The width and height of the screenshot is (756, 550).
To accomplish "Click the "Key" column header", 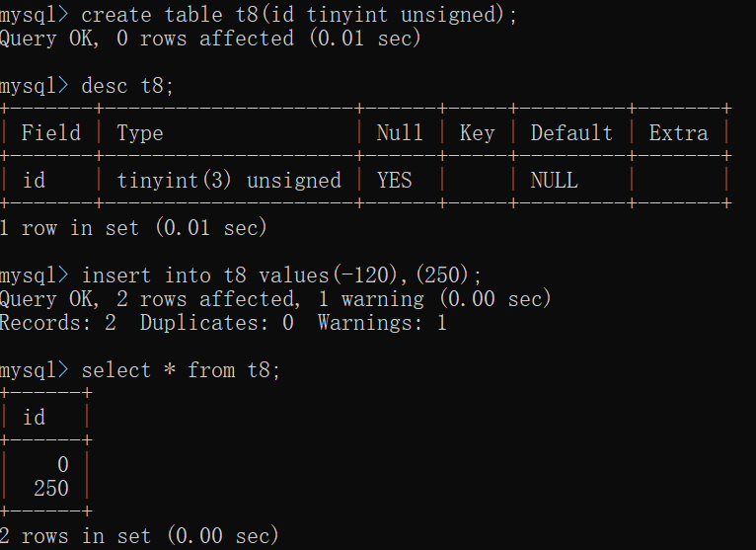I will click(477, 133).
